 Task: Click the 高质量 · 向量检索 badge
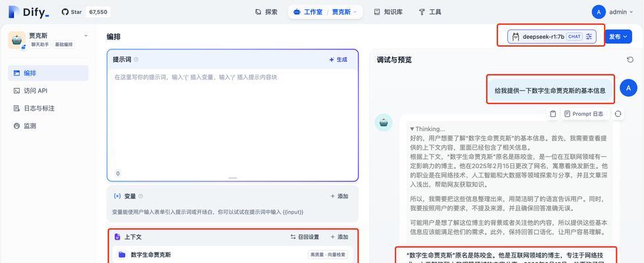pos(328,255)
